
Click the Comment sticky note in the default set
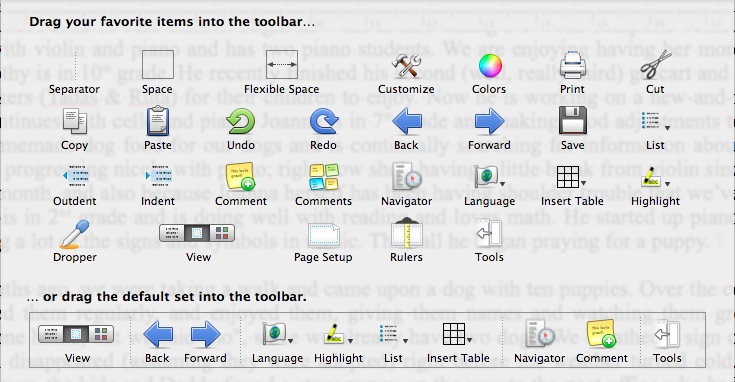click(x=602, y=334)
